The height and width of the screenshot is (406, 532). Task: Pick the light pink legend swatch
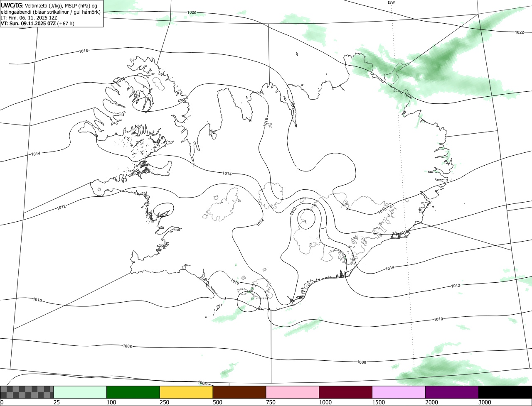[x=293, y=392]
